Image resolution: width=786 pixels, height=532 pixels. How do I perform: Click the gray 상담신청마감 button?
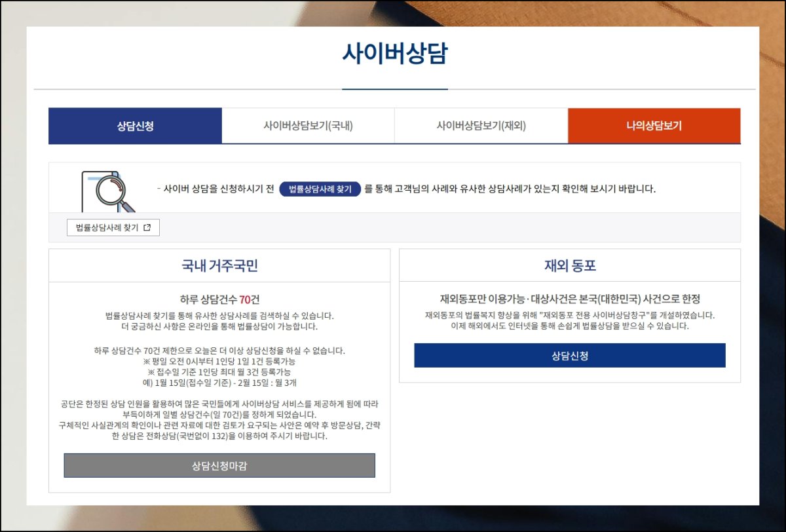coord(219,466)
